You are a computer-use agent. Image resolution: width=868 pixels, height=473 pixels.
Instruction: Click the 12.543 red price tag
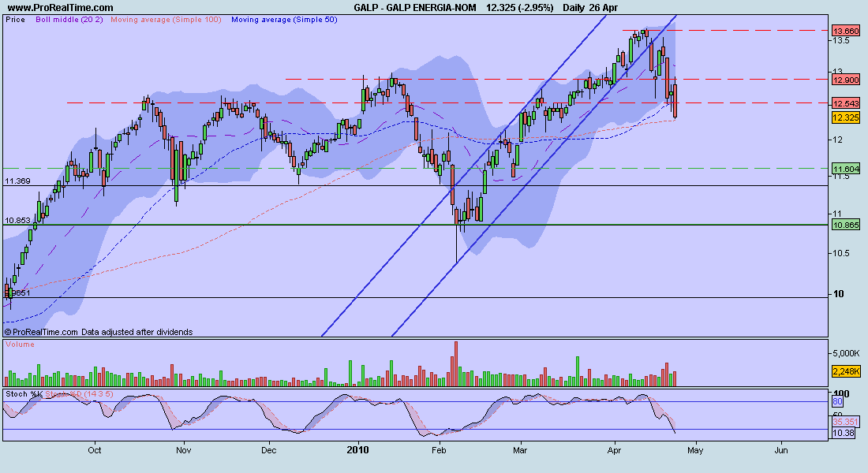[x=846, y=103]
